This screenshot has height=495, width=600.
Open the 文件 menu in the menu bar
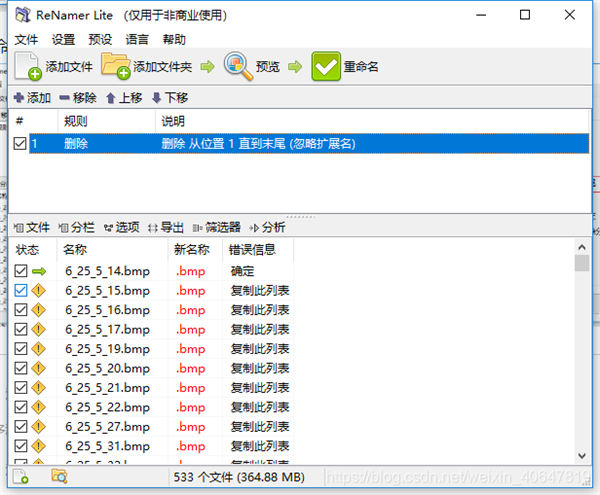26,39
